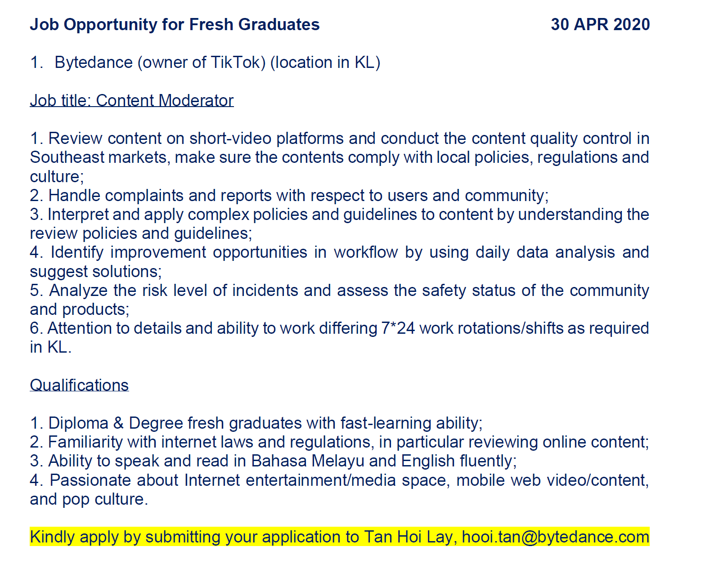
Task: Click the underlined Job title: Content Moderator text
Action: pos(132,100)
